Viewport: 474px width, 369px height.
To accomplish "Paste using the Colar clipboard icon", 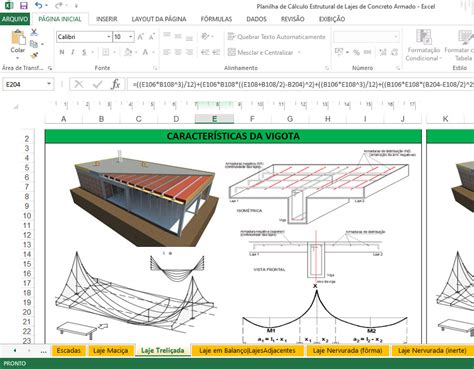I will point(18,38).
